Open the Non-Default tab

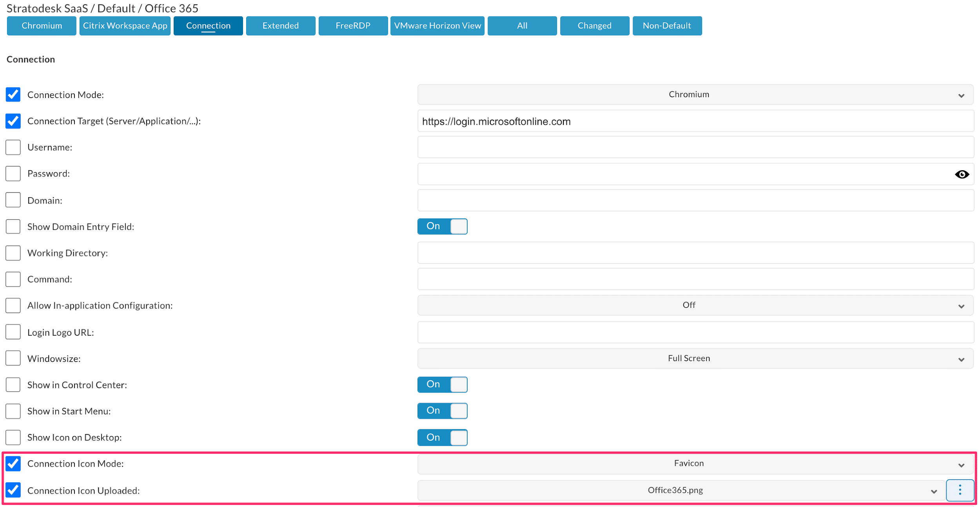click(x=667, y=26)
